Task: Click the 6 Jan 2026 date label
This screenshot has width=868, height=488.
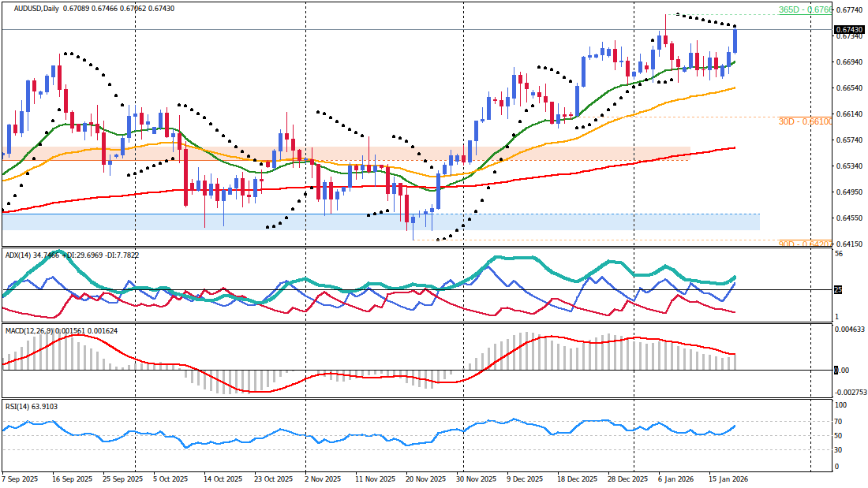Action: pos(676,479)
